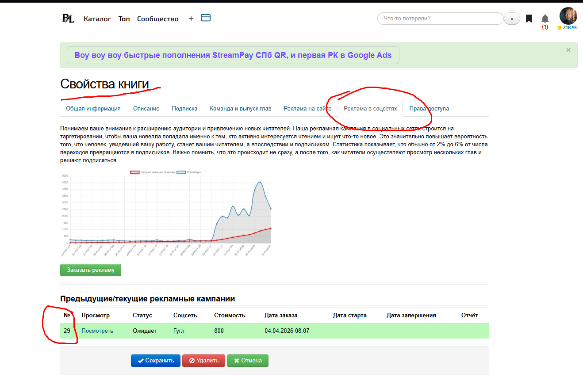The width and height of the screenshot is (583, 392).
Task: Open the 'Сообщество' menu
Action: [x=157, y=19]
